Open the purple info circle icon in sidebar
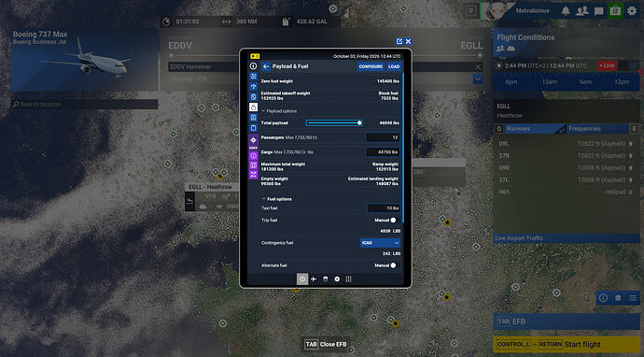Image resolution: width=644 pixels, height=357 pixels. [x=253, y=155]
